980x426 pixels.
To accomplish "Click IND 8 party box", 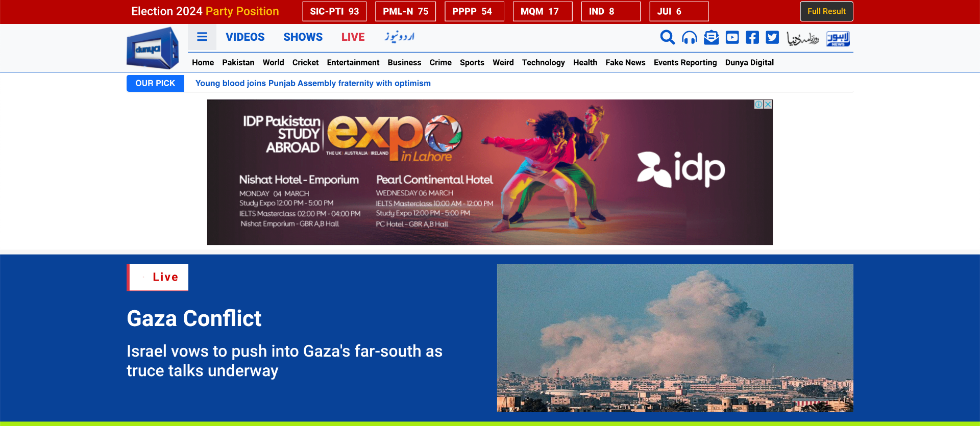I will [x=611, y=11].
